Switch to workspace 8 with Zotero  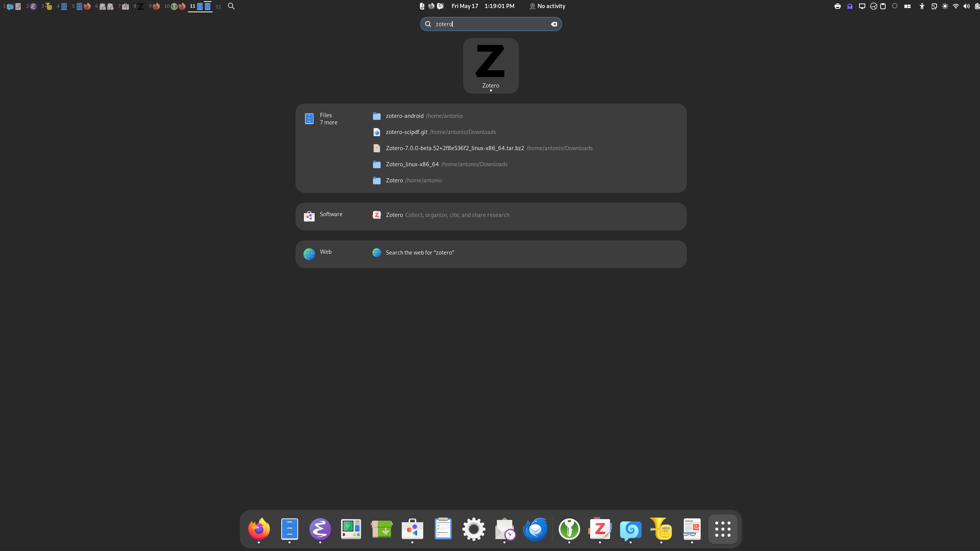(139, 6)
